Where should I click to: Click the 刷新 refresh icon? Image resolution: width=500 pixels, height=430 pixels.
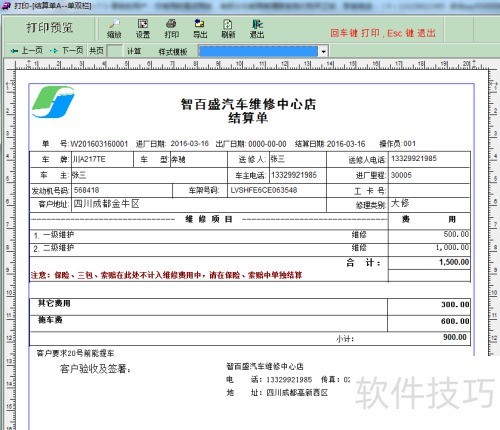pos(228,24)
